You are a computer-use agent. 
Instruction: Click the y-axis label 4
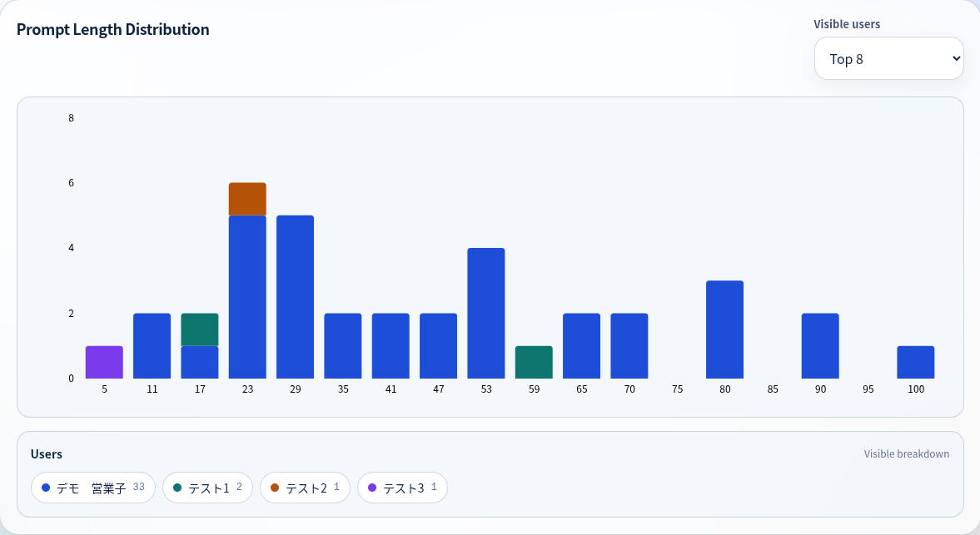(x=72, y=248)
